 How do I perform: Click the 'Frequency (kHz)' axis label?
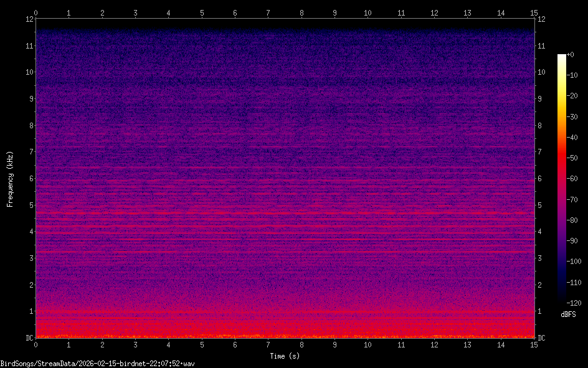coord(10,179)
